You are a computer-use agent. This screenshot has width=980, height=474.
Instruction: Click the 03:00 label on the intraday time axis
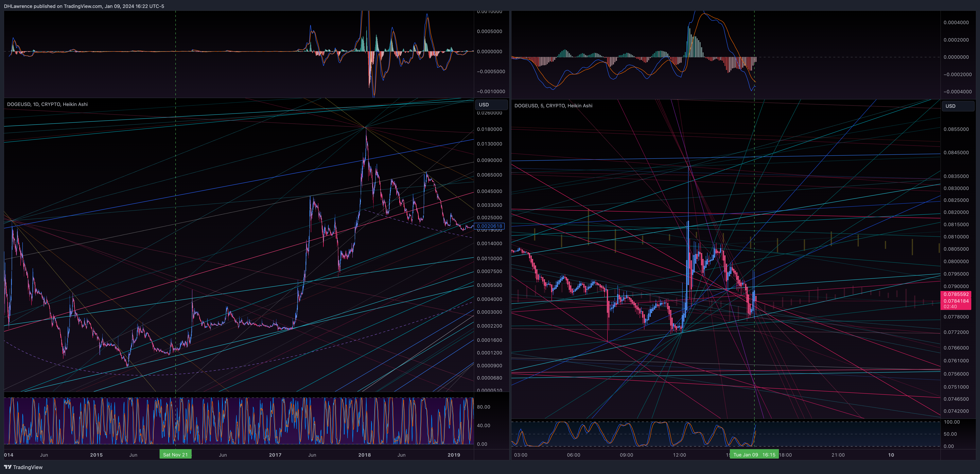pyautogui.click(x=521, y=455)
